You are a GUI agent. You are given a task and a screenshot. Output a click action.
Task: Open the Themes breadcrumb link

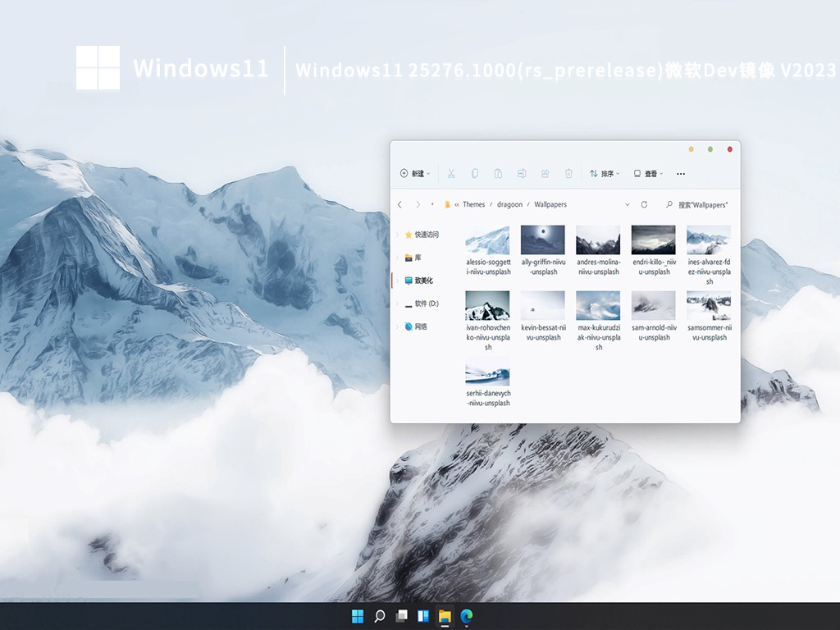[x=473, y=204]
